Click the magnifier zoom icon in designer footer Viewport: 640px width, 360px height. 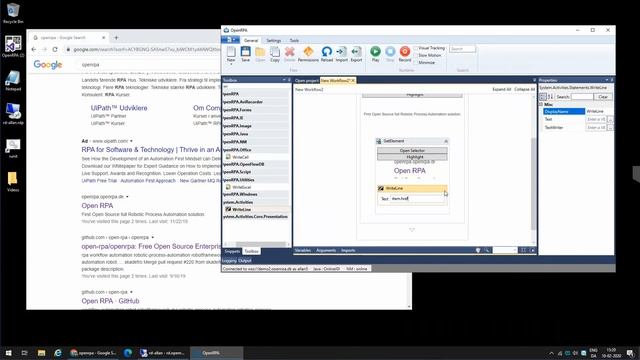pos(487,250)
